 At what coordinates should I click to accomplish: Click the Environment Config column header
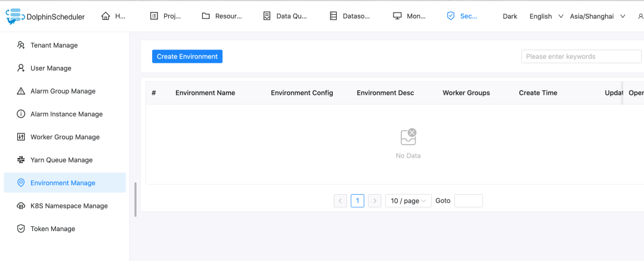tap(302, 93)
